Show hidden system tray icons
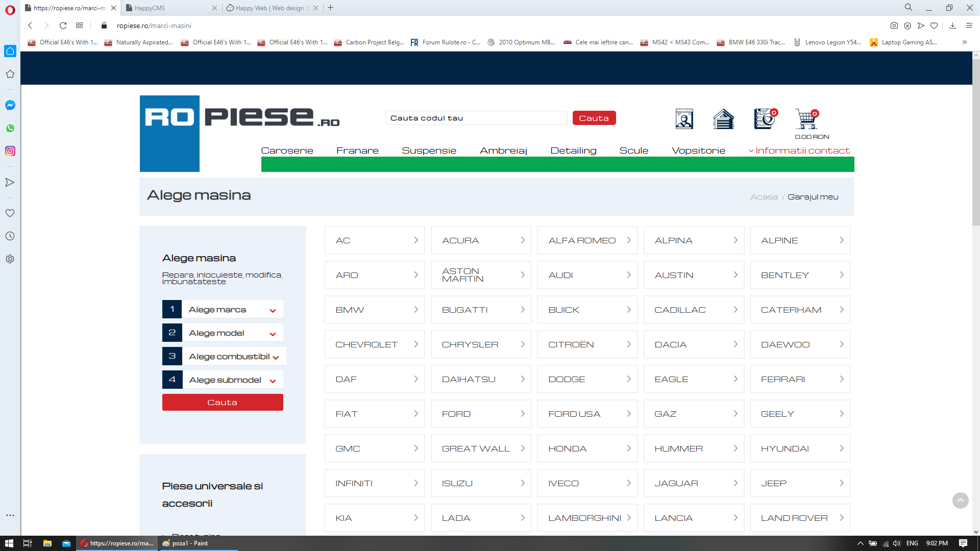Viewport: 980px width, 551px height. 860,543
